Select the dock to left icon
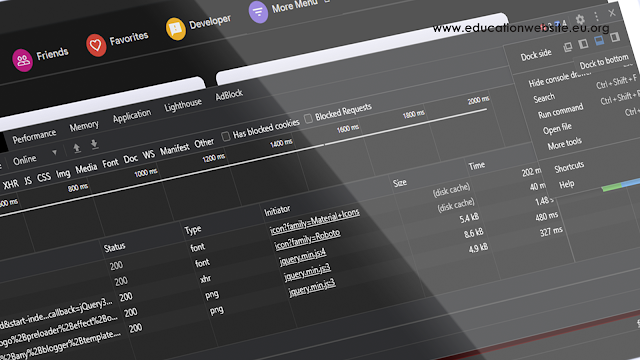Image resolution: width=640 pixels, height=360 pixels. coord(584,43)
